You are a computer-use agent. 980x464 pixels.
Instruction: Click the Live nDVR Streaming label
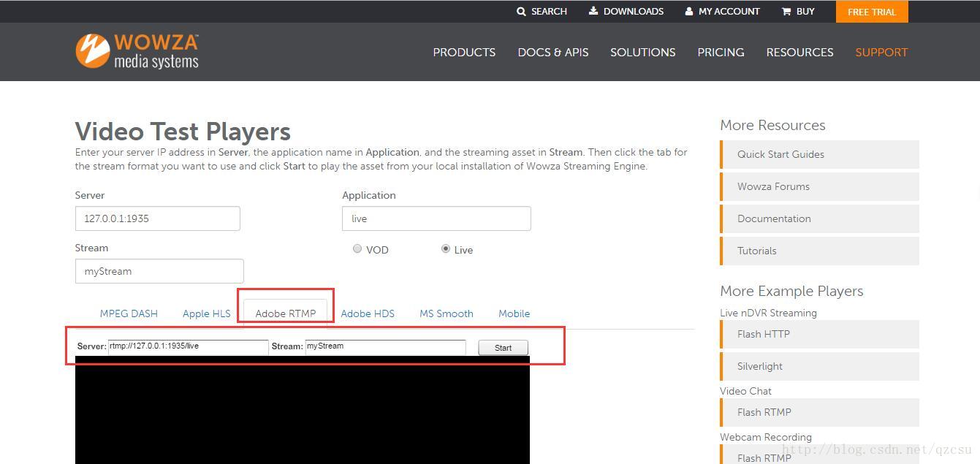[768, 313]
